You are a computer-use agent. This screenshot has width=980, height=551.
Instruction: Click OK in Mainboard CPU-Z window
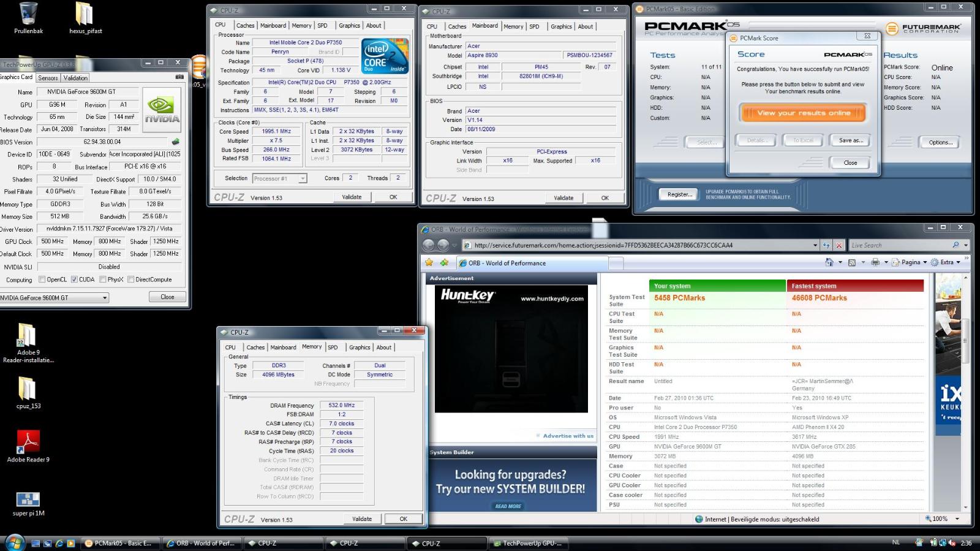point(605,198)
